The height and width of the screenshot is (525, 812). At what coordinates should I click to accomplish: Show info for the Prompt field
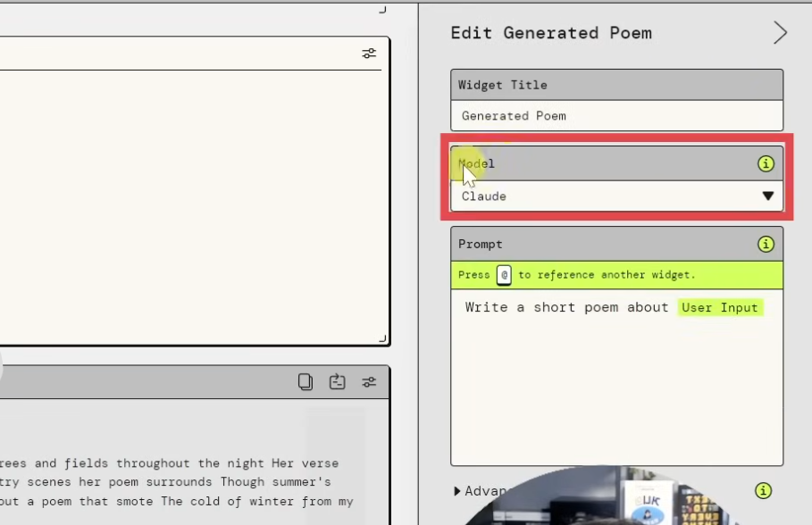point(766,244)
